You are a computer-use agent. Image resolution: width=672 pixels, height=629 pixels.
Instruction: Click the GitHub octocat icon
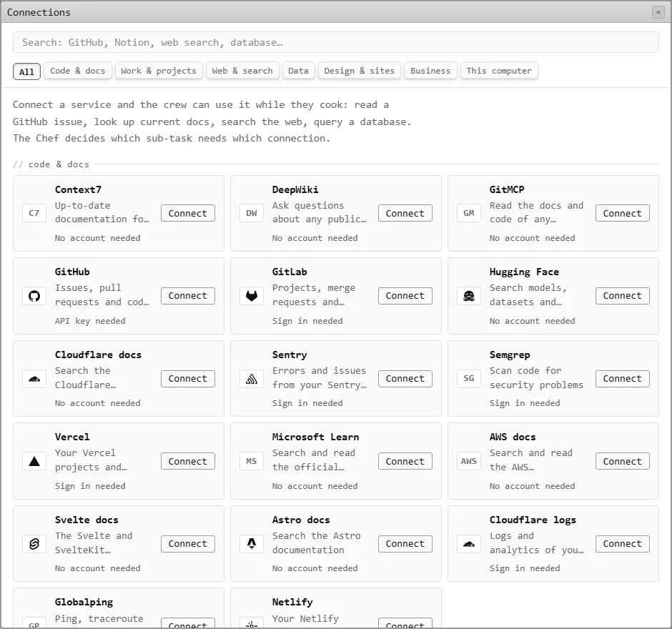(x=34, y=296)
